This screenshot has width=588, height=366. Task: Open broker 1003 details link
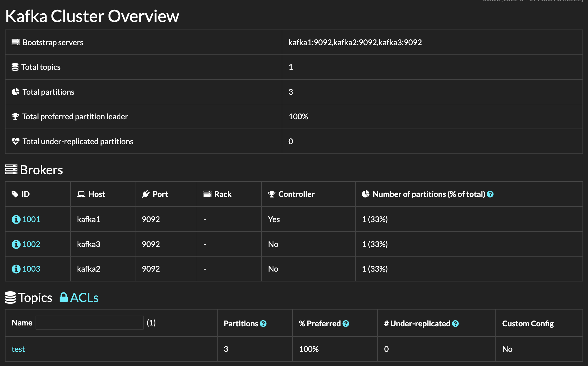click(x=31, y=269)
